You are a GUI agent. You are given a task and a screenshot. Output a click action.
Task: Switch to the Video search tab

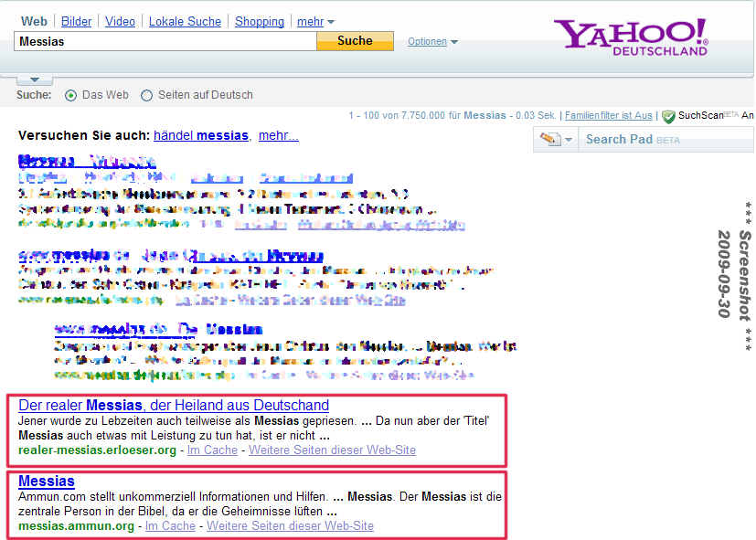pyautogui.click(x=120, y=22)
